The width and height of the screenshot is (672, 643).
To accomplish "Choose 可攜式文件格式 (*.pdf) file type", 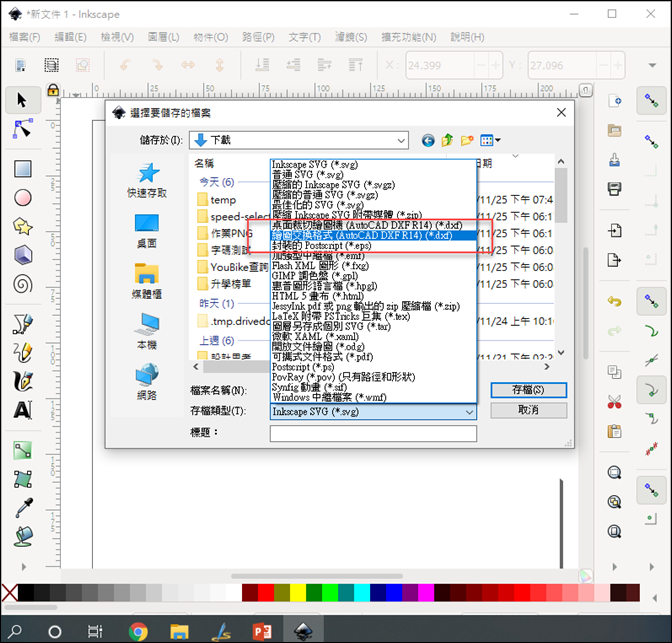I will [x=373, y=357].
